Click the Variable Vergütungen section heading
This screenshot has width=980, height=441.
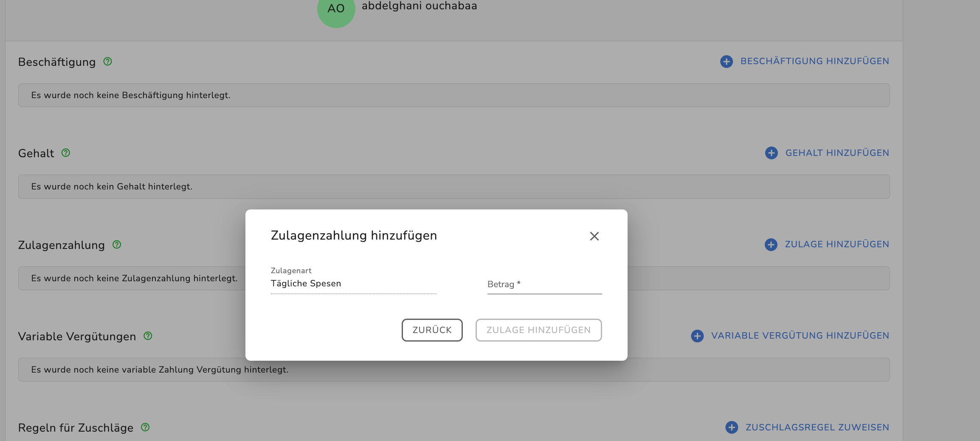(77, 336)
